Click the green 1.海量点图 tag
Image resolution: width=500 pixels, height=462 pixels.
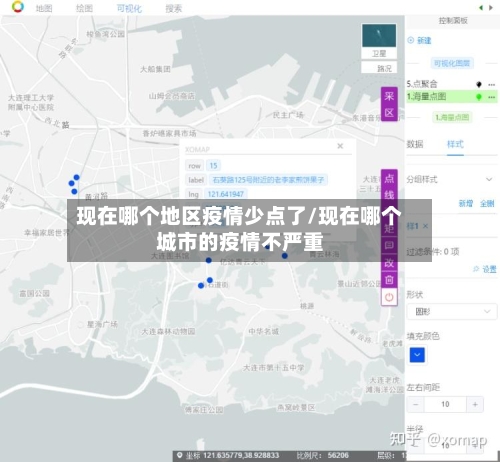(452, 117)
